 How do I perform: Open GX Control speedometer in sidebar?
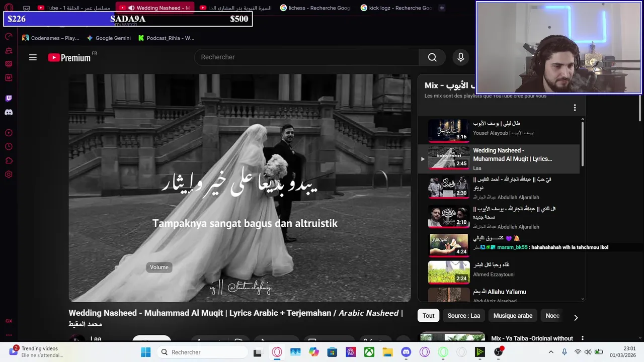click(9, 36)
